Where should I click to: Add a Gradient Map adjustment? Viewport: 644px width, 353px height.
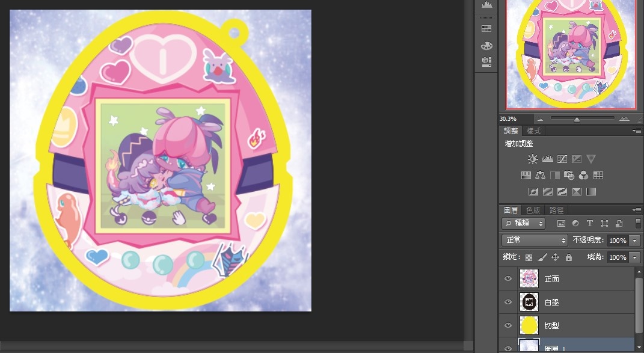(591, 191)
